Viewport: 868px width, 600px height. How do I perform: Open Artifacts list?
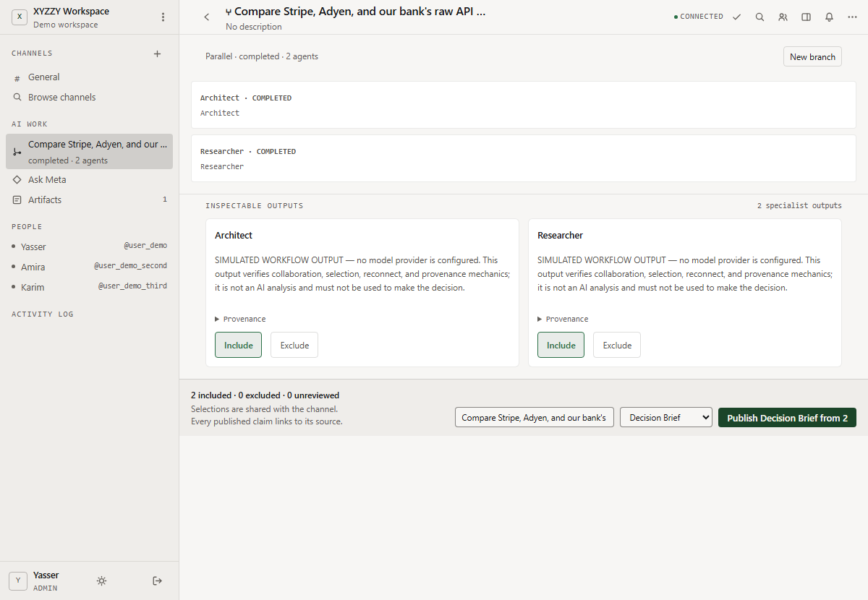(x=89, y=200)
